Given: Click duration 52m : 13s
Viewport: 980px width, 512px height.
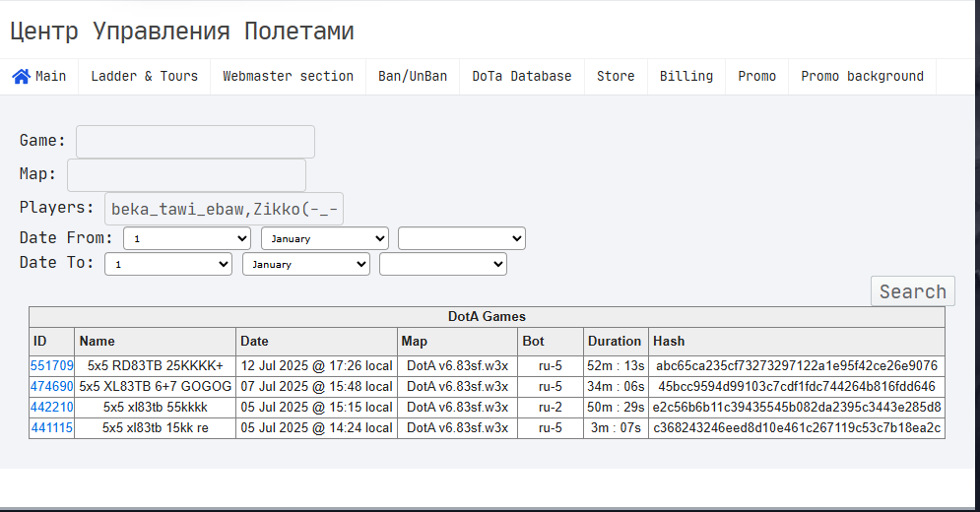Looking at the screenshot, I should point(616,365).
